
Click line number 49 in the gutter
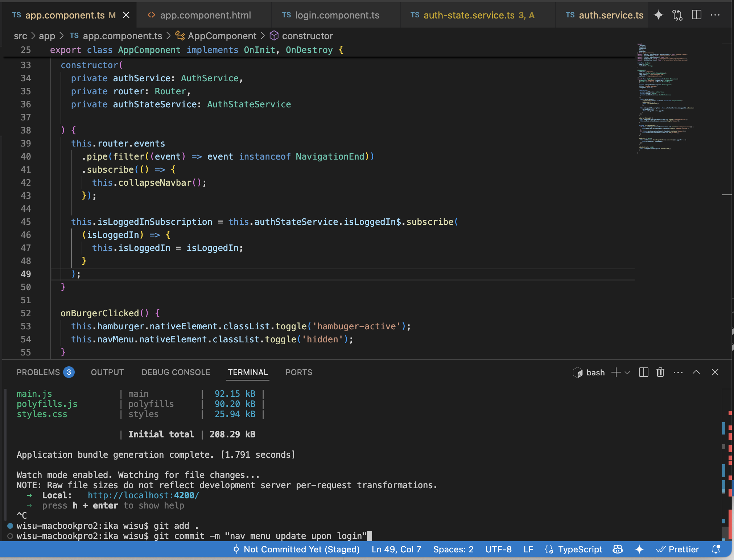(26, 274)
